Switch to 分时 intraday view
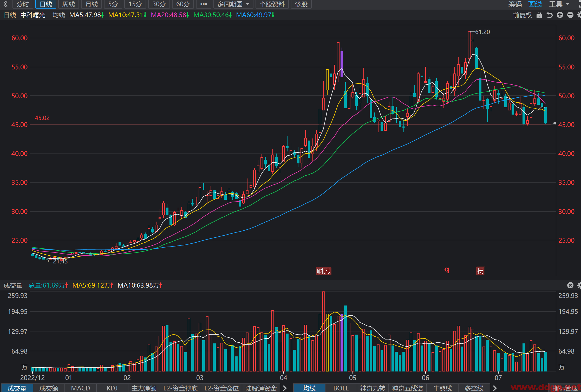 click(23, 4)
